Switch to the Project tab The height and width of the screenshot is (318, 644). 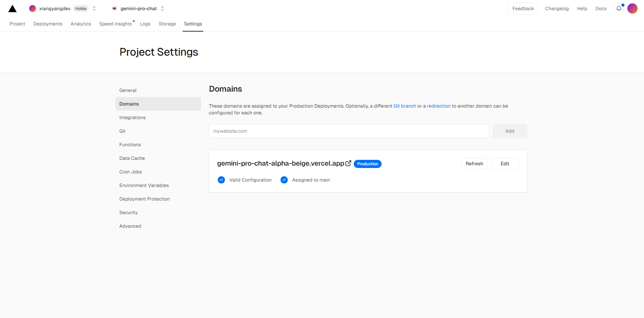[x=17, y=24]
